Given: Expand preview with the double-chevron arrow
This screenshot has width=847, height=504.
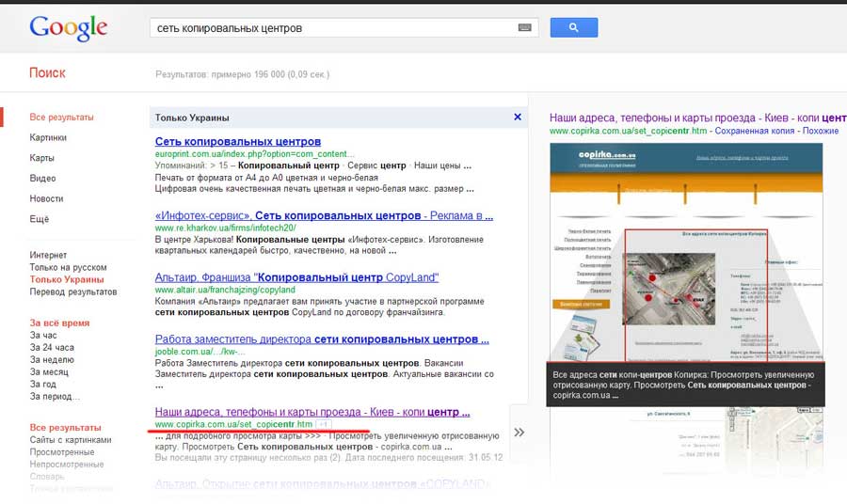Looking at the screenshot, I should coord(519,433).
